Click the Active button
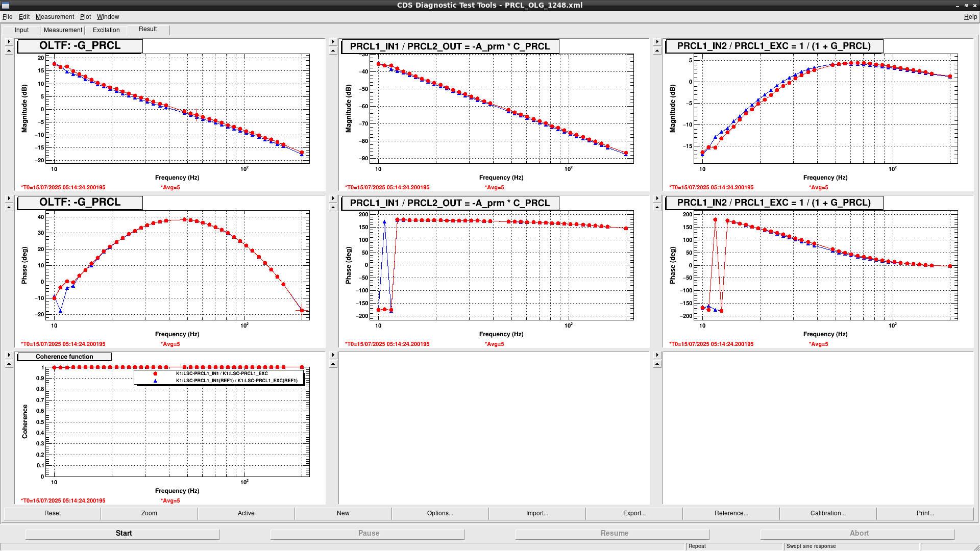The width and height of the screenshot is (980, 551). 246,513
